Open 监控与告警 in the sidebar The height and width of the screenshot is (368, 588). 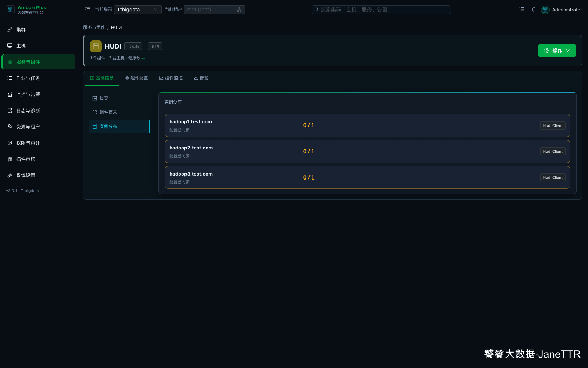tap(38, 94)
